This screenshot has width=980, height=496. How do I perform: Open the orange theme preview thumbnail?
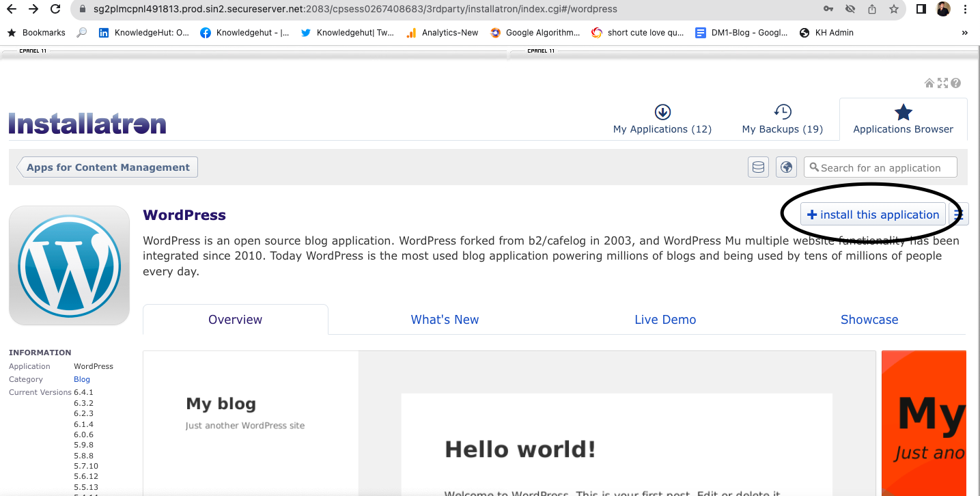[x=924, y=424]
